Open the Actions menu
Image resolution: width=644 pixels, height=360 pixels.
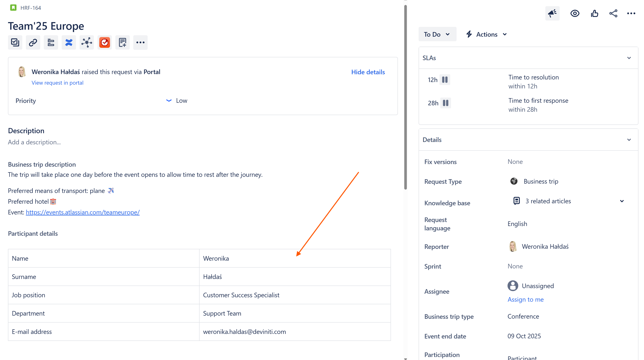(486, 34)
